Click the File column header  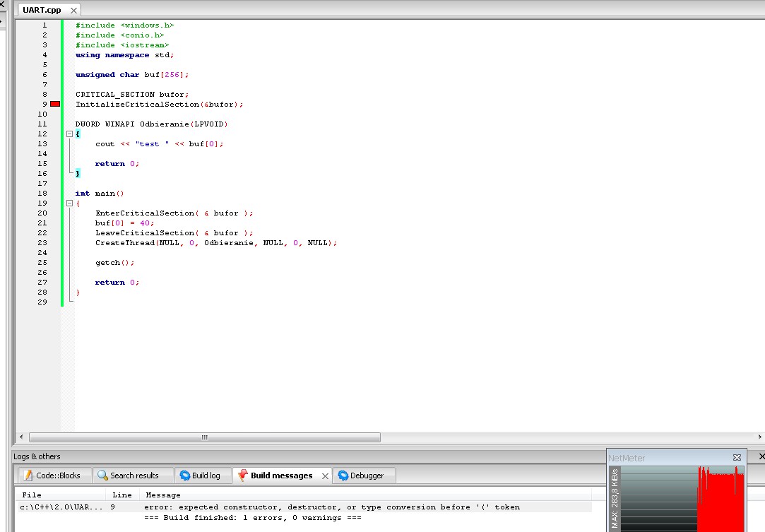click(32, 495)
